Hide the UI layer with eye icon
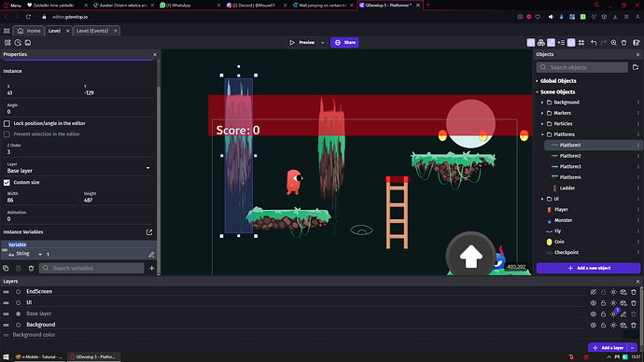Image resolution: width=644 pixels, height=362 pixels. click(593, 303)
